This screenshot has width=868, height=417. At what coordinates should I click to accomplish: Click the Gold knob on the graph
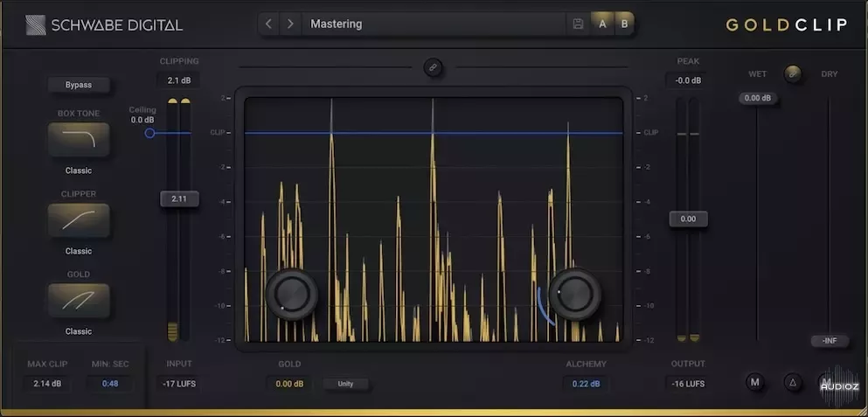[x=292, y=295]
